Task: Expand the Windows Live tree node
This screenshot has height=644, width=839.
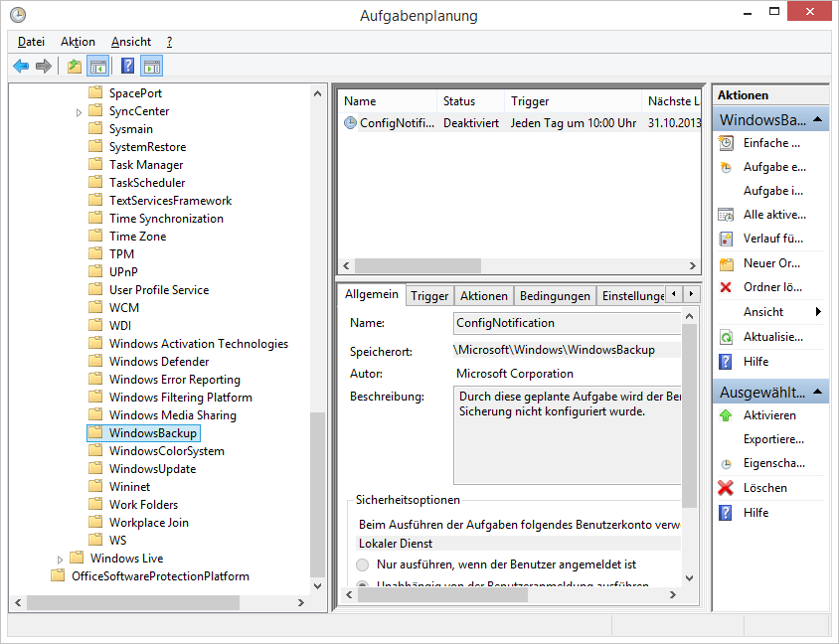Action: point(60,560)
